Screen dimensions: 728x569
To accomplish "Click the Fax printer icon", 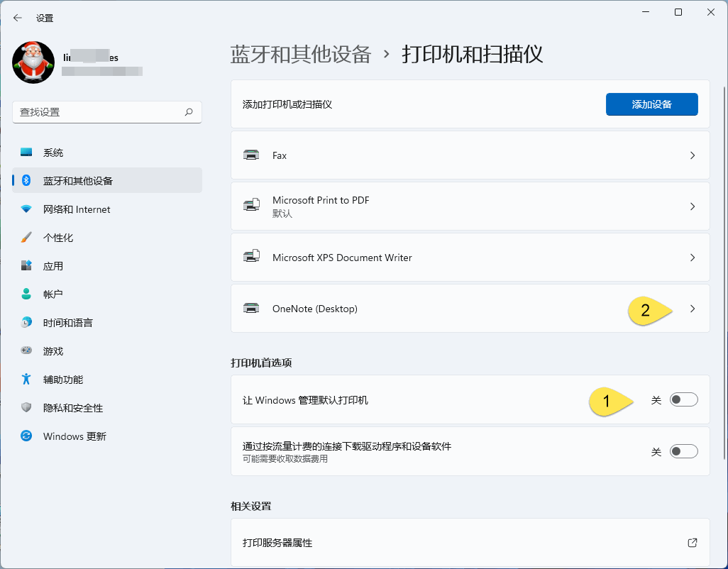I will pyautogui.click(x=251, y=155).
